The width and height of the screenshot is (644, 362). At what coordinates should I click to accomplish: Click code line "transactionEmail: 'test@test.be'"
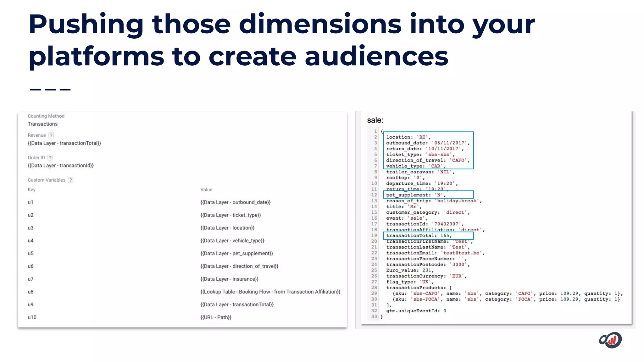[436, 253]
